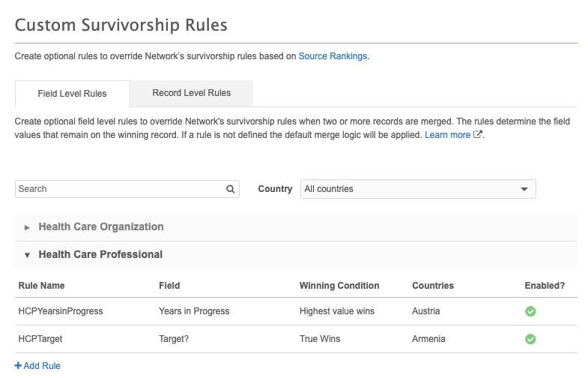Click the enabled checkmark for HCPTarget
Screen dimensions: 588x378
click(530, 339)
